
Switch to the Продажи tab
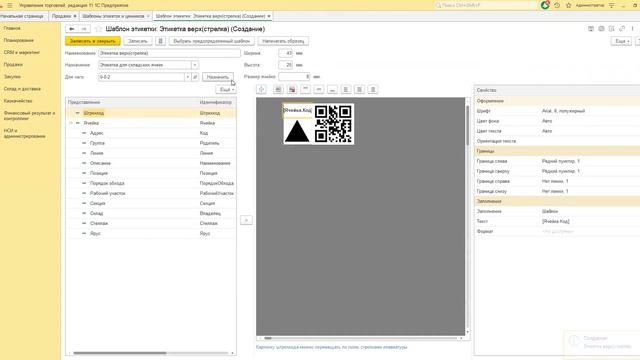coord(62,16)
